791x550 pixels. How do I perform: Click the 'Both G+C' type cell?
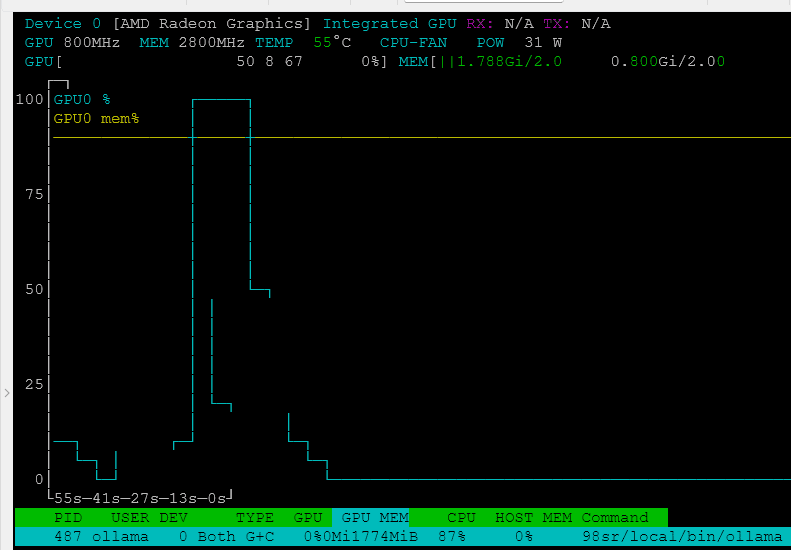pyautogui.click(x=236, y=536)
